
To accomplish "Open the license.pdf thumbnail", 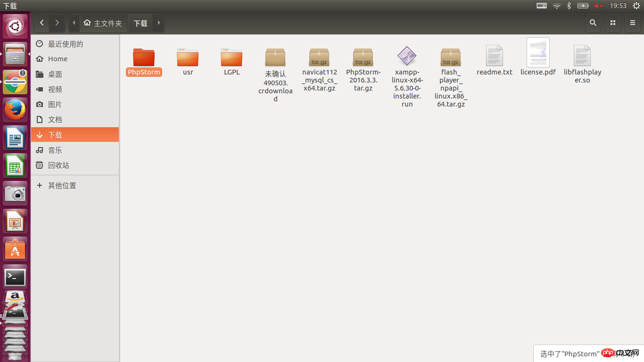I will 538,52.
